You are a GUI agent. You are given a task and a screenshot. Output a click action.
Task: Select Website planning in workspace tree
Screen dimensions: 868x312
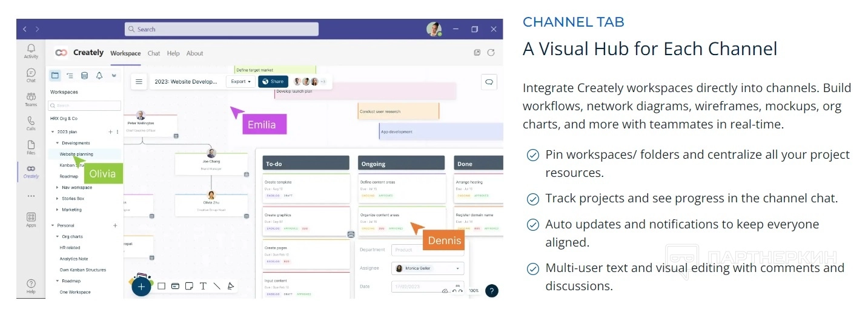(x=84, y=154)
